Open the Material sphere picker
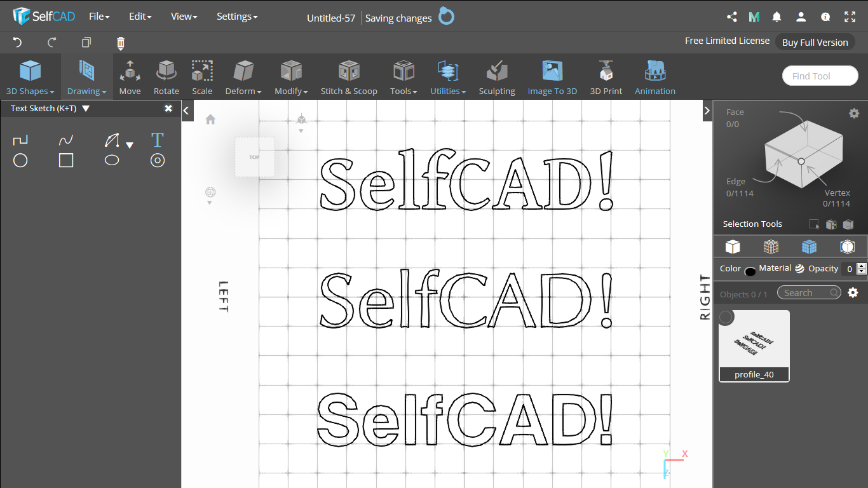 point(799,269)
